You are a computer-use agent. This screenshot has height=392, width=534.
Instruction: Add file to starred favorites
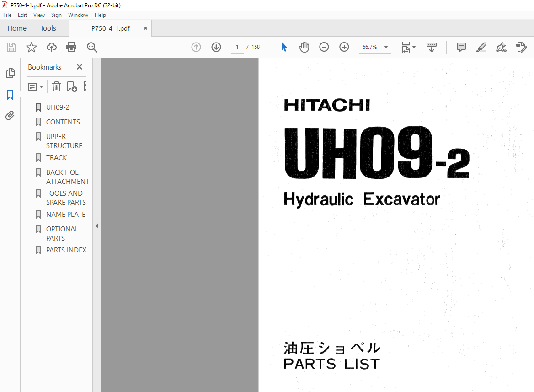point(32,47)
